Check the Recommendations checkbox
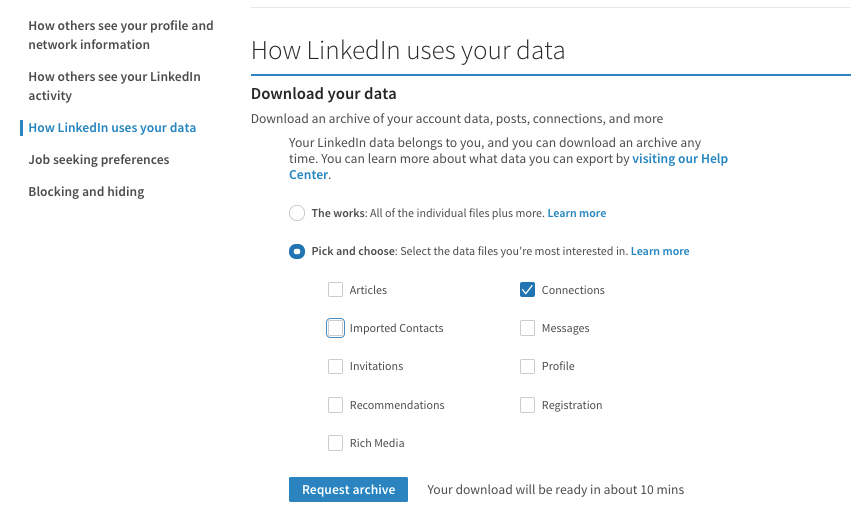 click(x=335, y=405)
